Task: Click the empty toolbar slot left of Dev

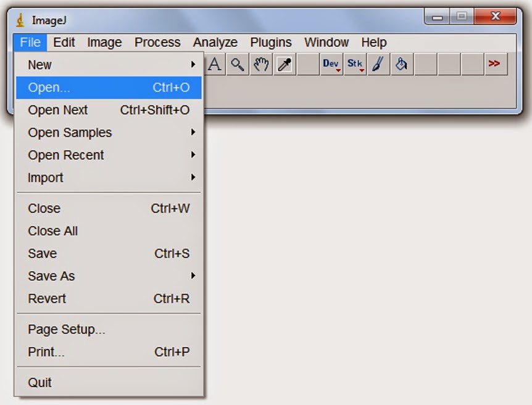Action: pos(308,63)
